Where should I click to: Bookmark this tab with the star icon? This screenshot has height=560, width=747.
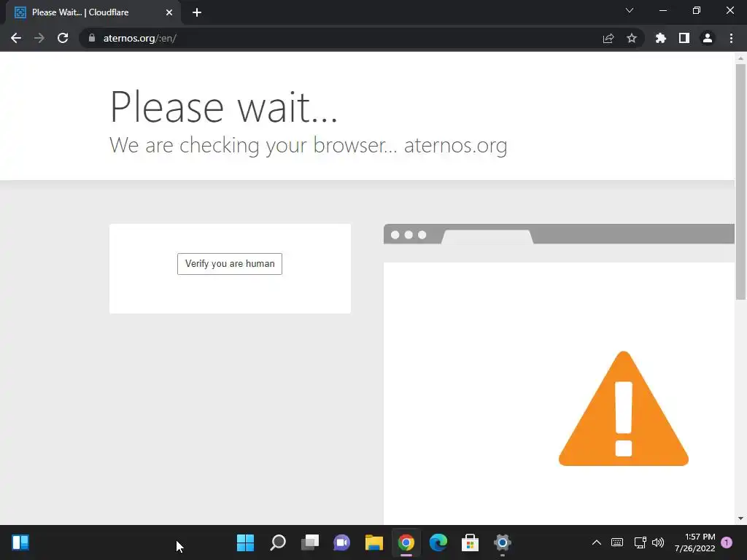(x=632, y=38)
